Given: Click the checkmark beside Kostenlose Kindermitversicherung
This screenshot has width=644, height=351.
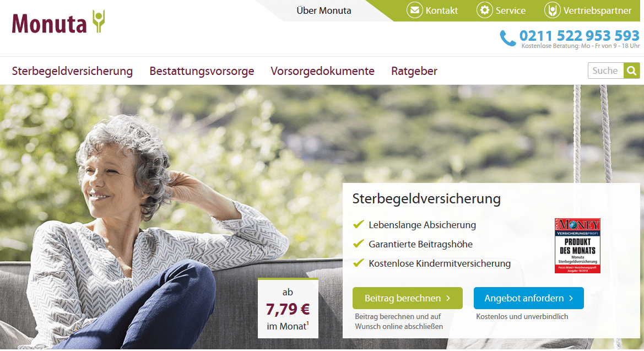Looking at the screenshot, I should point(359,263).
